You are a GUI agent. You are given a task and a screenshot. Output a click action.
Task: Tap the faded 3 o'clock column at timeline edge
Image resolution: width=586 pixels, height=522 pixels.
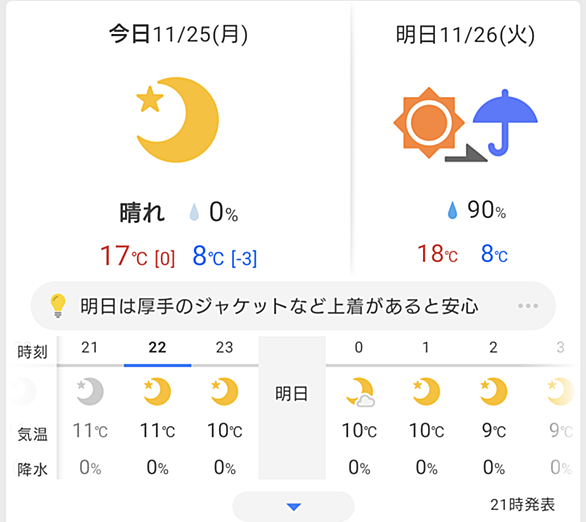tap(560, 408)
